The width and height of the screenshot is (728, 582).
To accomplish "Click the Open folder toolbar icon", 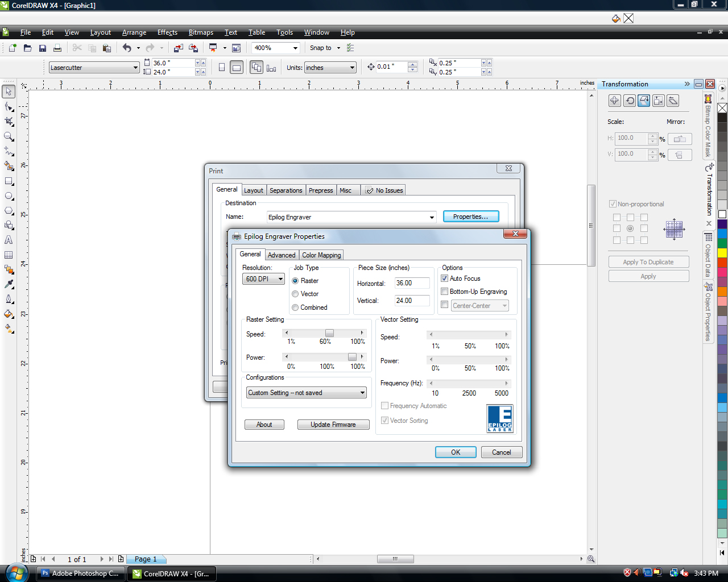I will pyautogui.click(x=27, y=48).
